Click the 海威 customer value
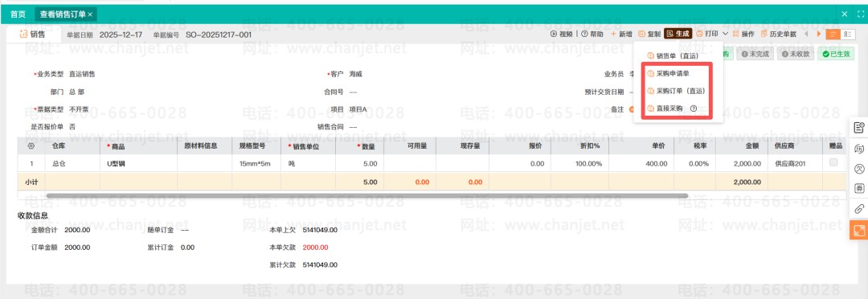 click(x=356, y=74)
